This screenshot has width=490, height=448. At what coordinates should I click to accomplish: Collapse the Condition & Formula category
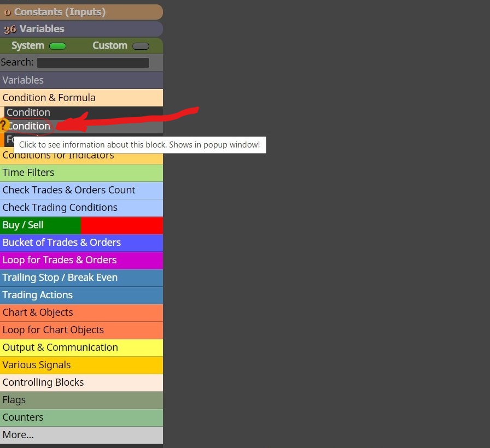(81, 98)
